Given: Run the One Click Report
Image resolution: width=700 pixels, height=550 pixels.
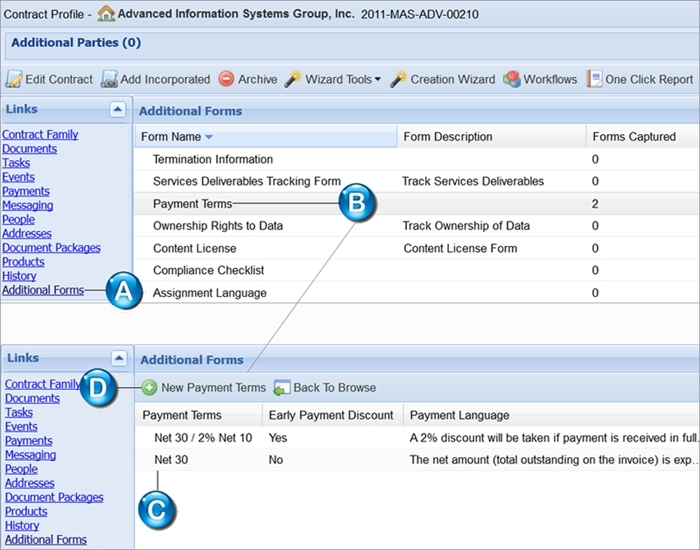Looking at the screenshot, I should point(649,79).
